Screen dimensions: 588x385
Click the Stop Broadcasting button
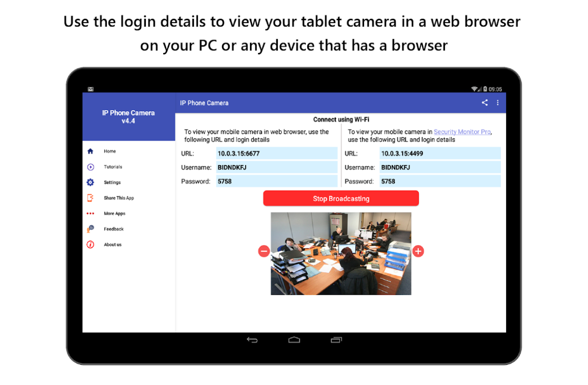[x=341, y=198]
